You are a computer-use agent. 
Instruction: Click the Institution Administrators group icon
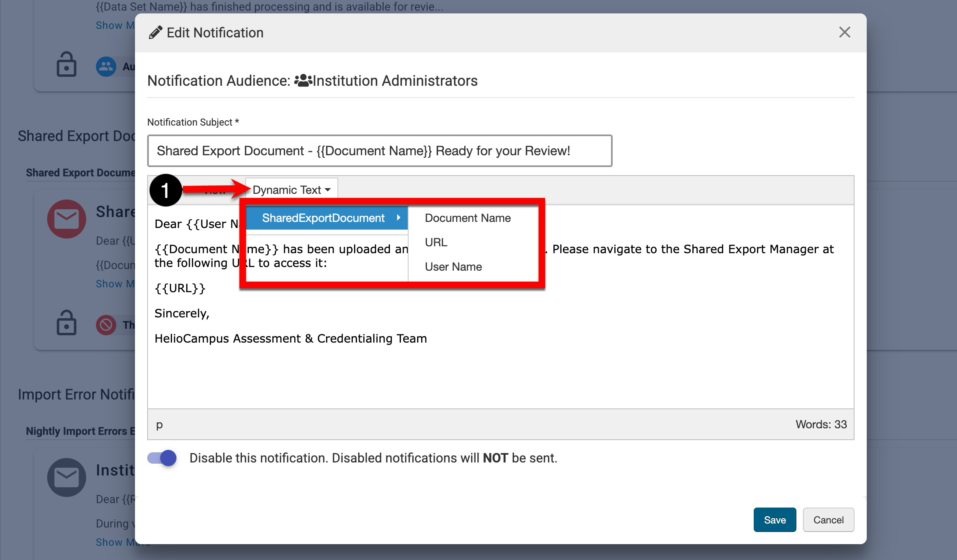303,80
